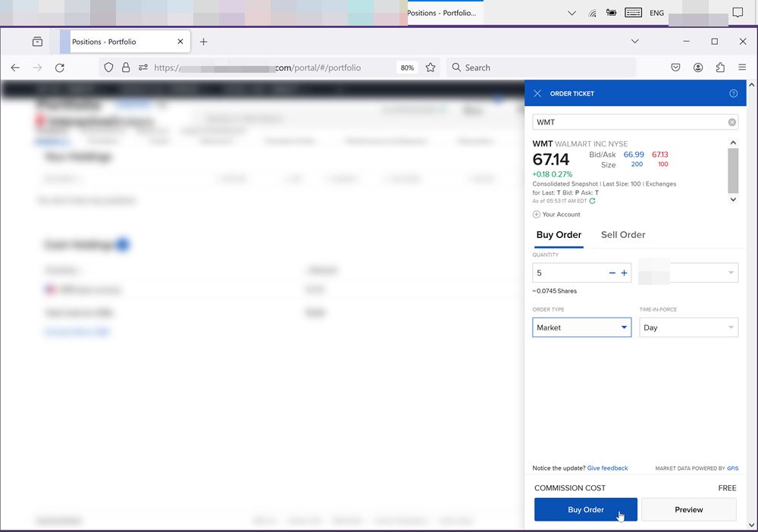Image resolution: width=758 pixels, height=532 pixels.
Task: Open the Order Type Market dropdown
Action: (581, 327)
